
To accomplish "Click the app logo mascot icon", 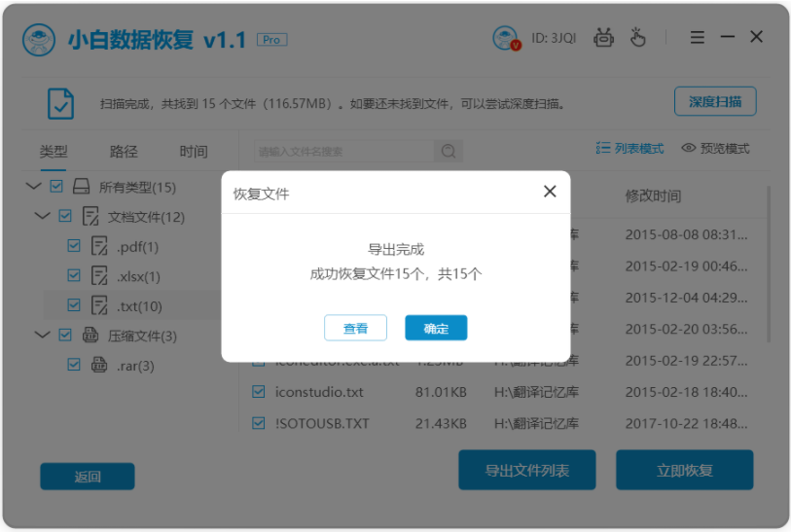I will (x=39, y=40).
